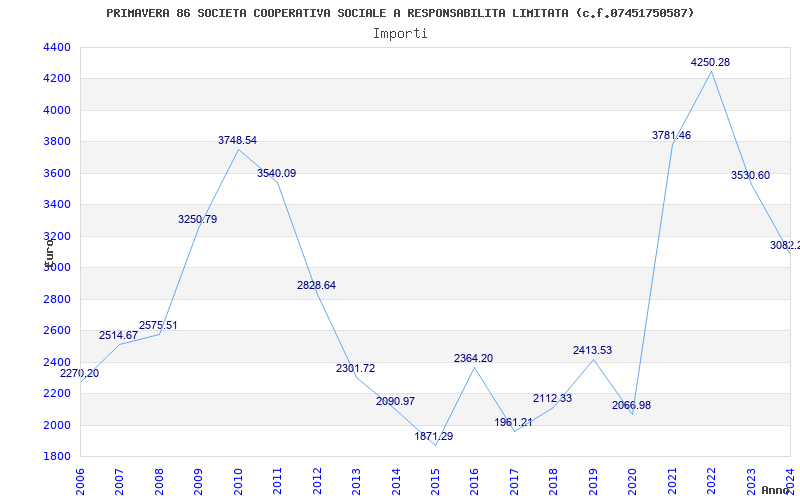Click x-axis year 2011
Screen dimensions: 800x500
(x=278, y=481)
